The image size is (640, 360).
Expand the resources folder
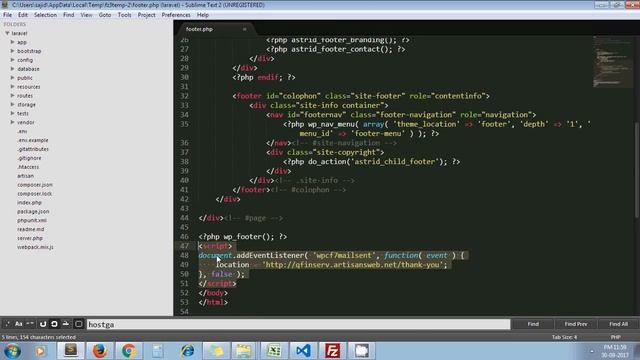tap(13, 87)
